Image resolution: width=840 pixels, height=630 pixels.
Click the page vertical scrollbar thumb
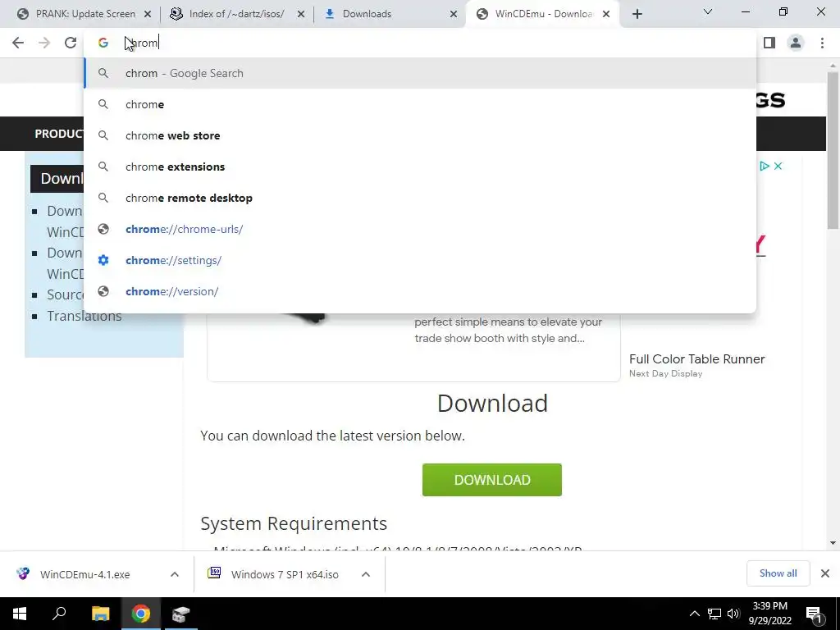pos(833,150)
